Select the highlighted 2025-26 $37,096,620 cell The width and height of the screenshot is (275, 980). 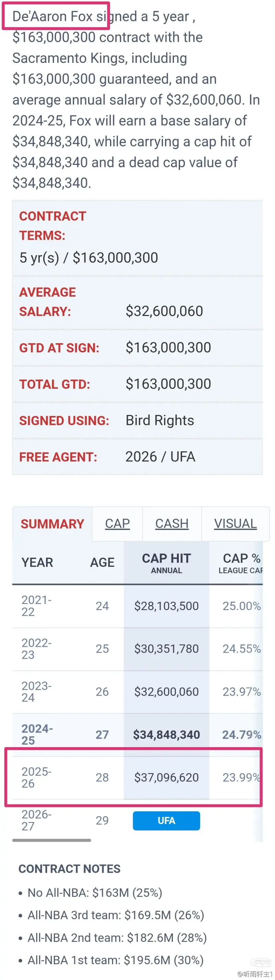click(x=166, y=777)
